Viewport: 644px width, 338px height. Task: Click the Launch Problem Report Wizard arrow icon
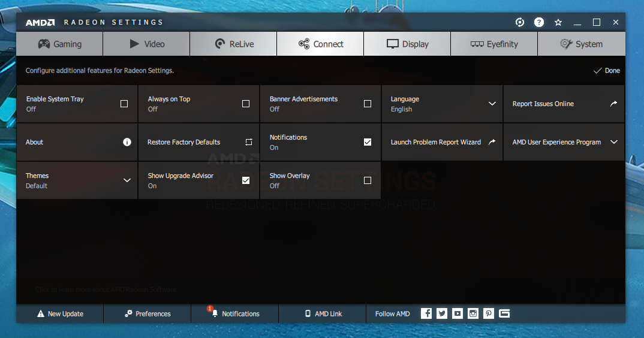pyautogui.click(x=492, y=141)
